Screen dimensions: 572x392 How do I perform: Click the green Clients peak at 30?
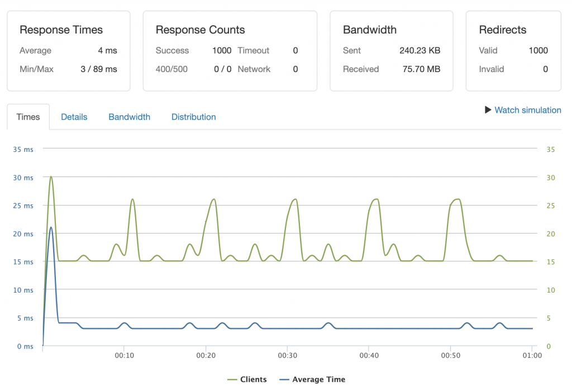point(51,177)
